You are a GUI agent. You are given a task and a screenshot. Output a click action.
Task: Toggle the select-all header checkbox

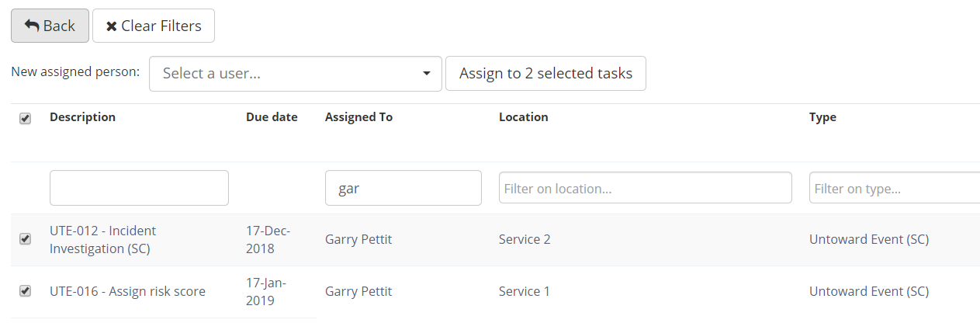coord(25,118)
